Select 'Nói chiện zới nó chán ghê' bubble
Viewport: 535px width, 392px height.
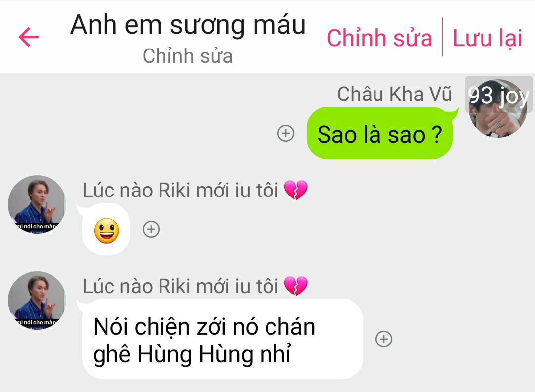pos(222,339)
